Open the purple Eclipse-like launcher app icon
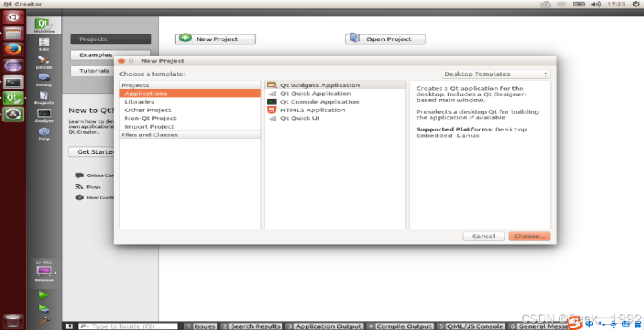 (x=13, y=66)
